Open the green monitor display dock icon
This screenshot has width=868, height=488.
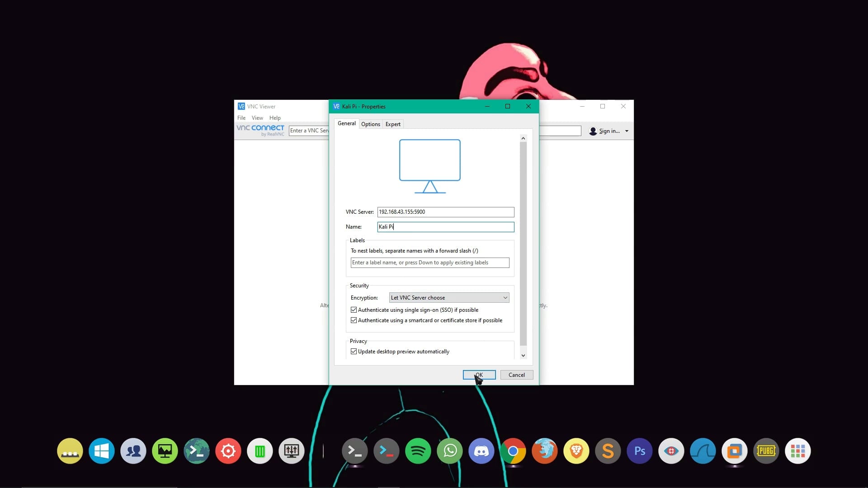(165, 451)
